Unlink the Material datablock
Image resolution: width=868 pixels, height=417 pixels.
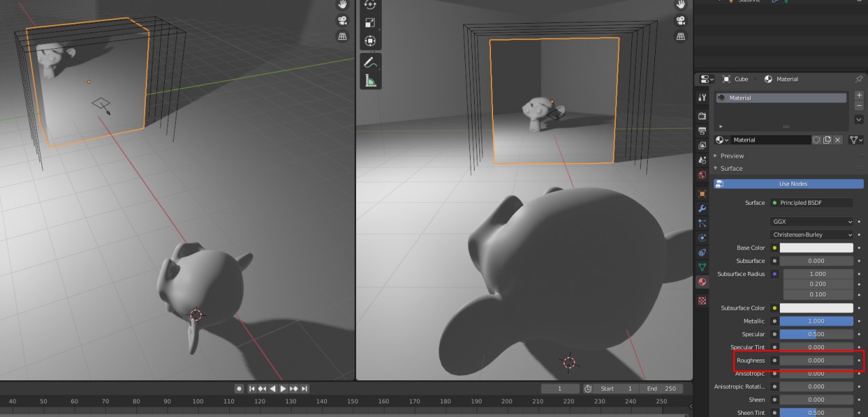[x=837, y=140]
